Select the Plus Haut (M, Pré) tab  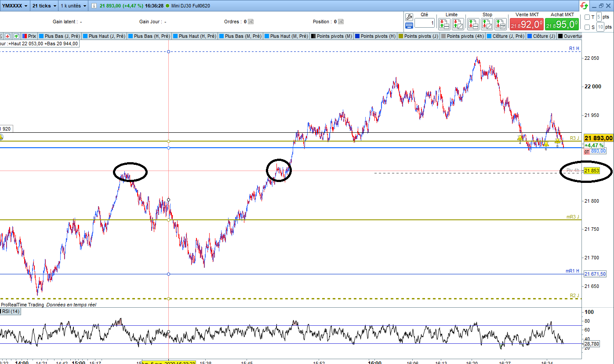[286, 36]
